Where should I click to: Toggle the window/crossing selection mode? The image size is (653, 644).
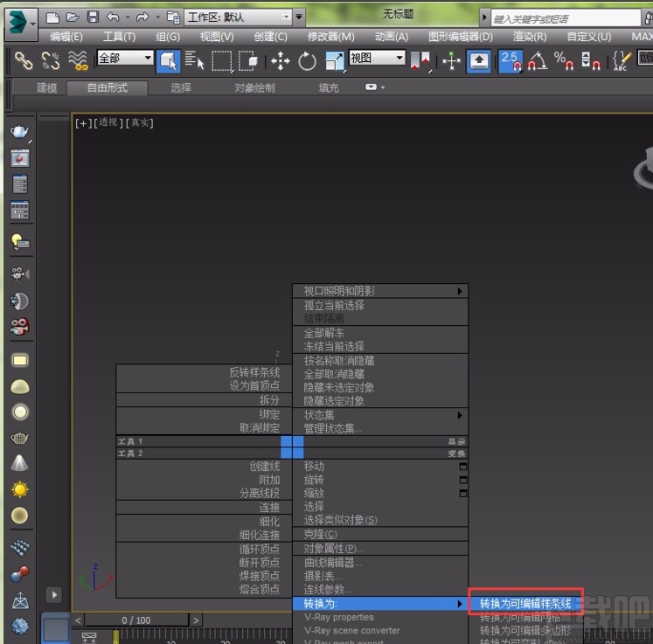[248, 61]
